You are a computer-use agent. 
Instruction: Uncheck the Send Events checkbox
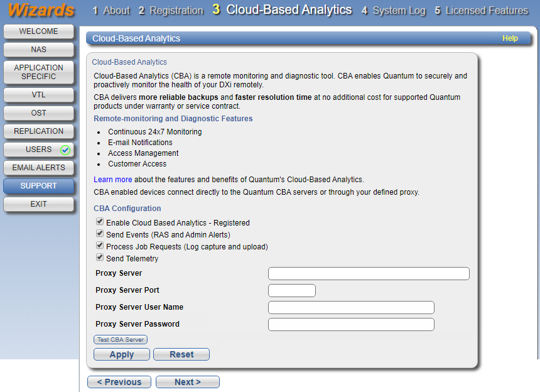(100, 234)
